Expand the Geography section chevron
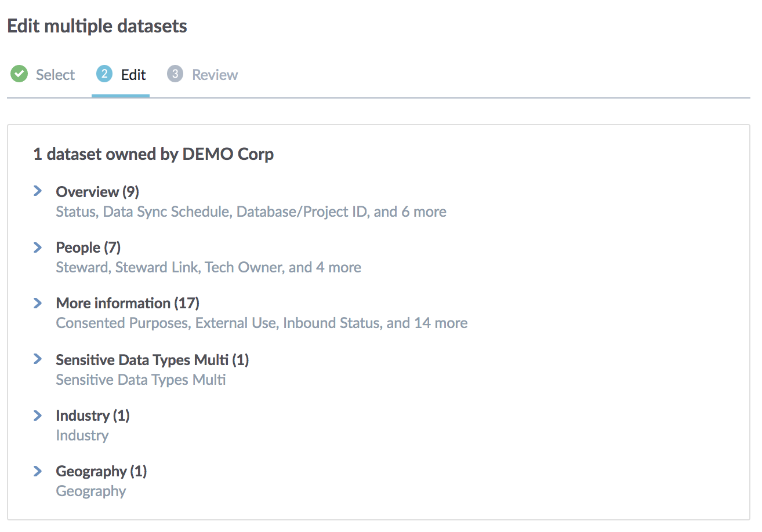This screenshot has height=532, width=762. (x=38, y=471)
